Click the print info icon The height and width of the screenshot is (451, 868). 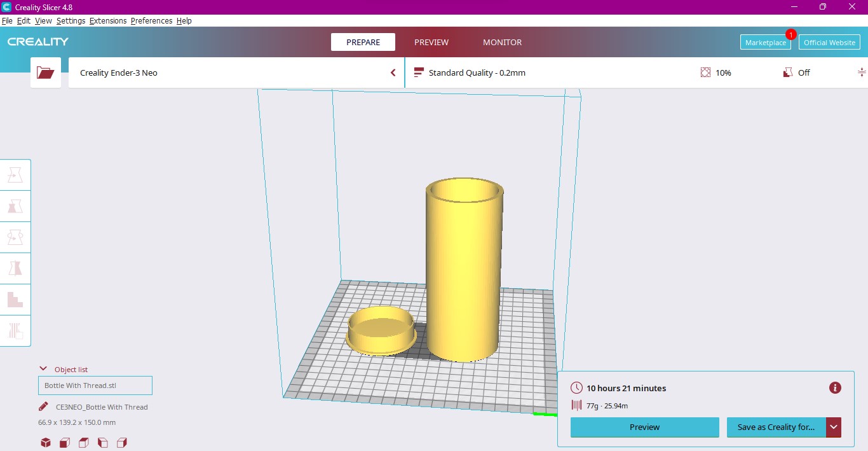tap(835, 388)
